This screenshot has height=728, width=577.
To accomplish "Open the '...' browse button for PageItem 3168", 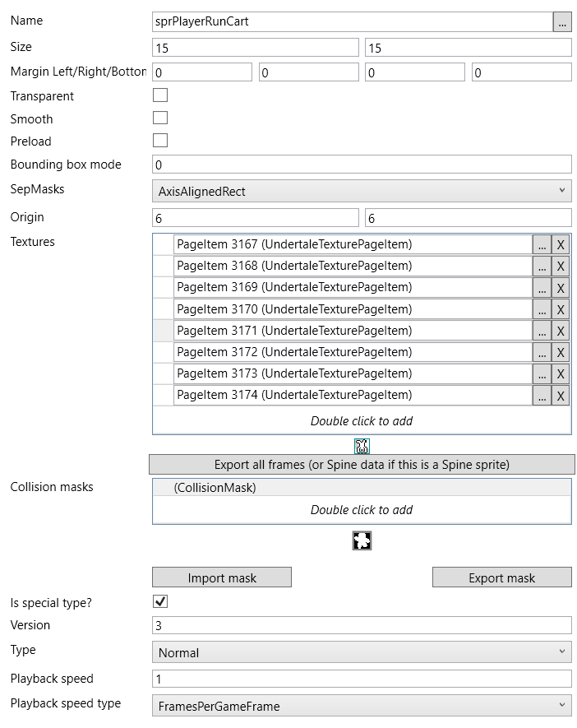I will click(x=542, y=266).
